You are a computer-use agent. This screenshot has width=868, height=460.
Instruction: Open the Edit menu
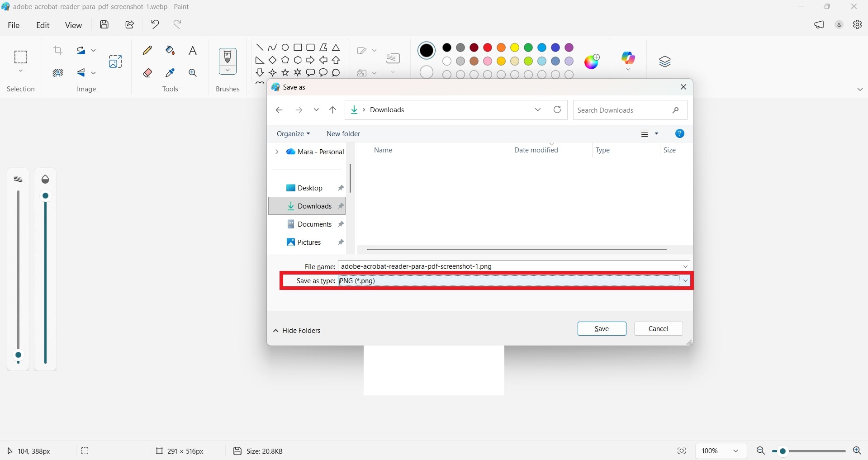tap(43, 25)
